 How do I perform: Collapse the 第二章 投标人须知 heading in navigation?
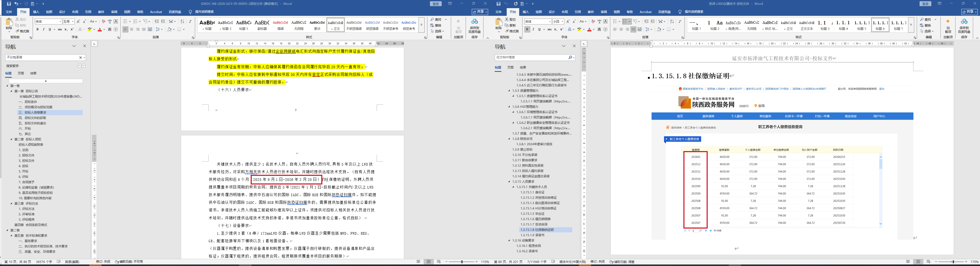click(x=11, y=139)
